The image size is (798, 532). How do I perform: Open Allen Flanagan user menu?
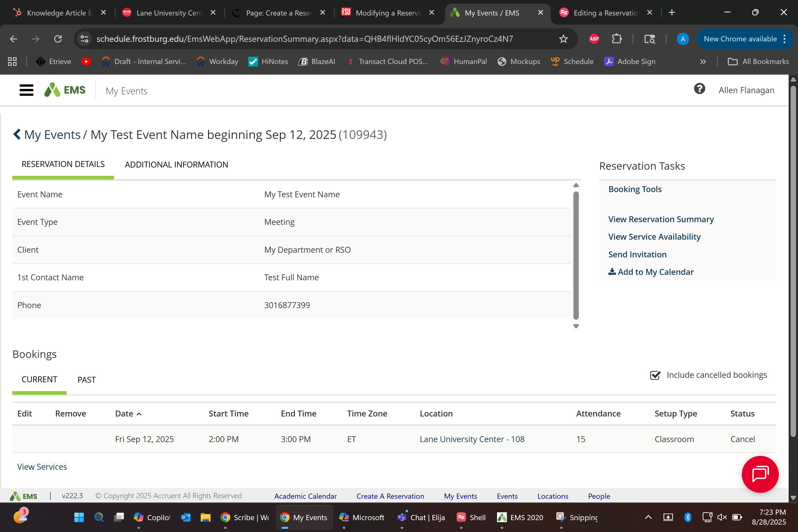pos(746,90)
